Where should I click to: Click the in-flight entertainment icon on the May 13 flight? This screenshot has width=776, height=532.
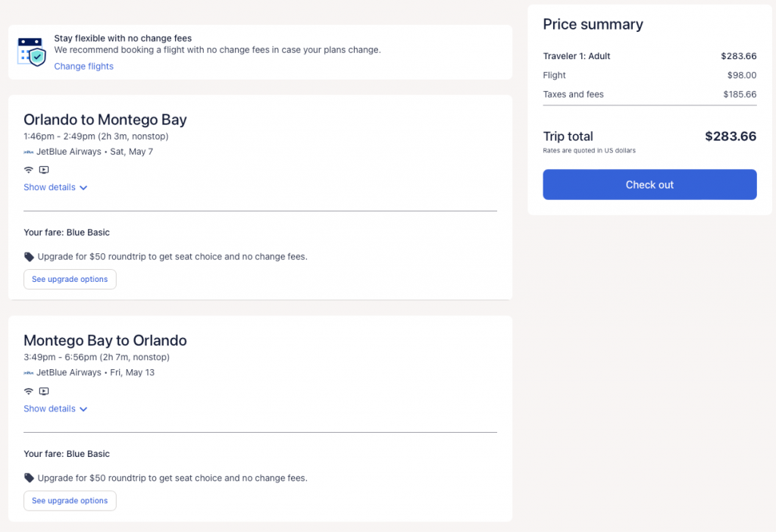click(44, 391)
